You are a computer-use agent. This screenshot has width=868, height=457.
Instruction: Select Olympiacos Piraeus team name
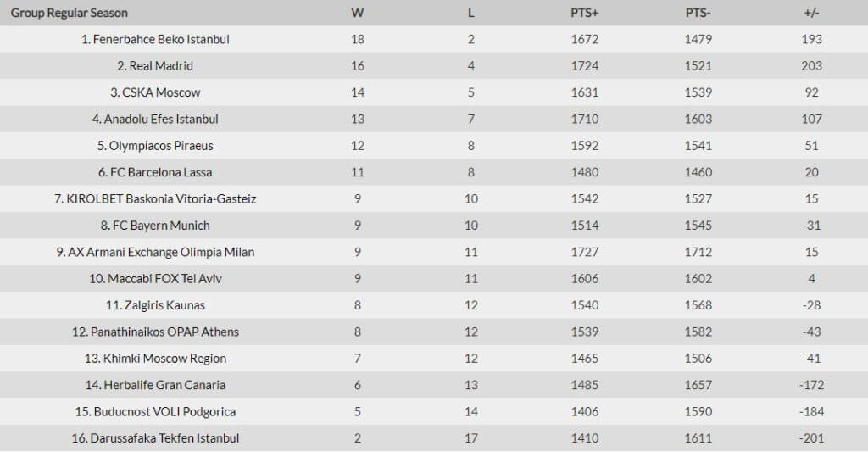(x=155, y=146)
